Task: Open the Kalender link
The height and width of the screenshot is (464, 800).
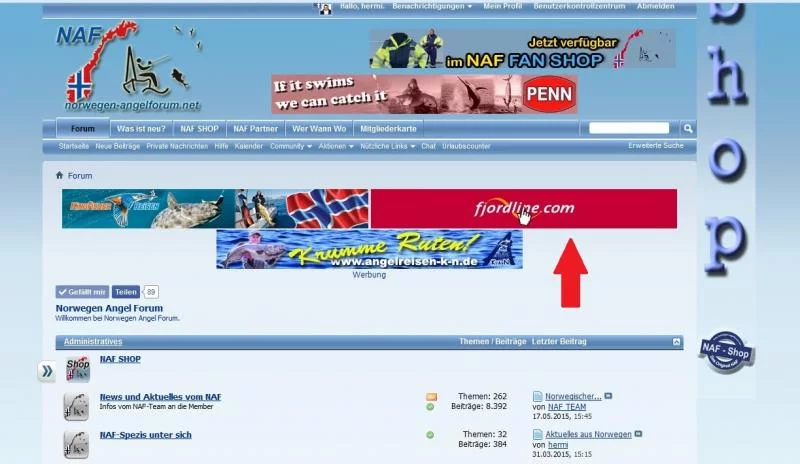Action: tap(248, 146)
